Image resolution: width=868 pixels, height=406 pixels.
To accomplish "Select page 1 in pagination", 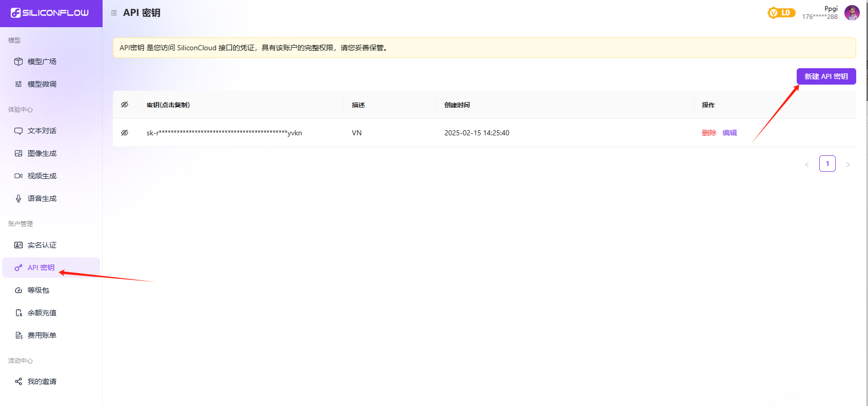I will click(827, 164).
